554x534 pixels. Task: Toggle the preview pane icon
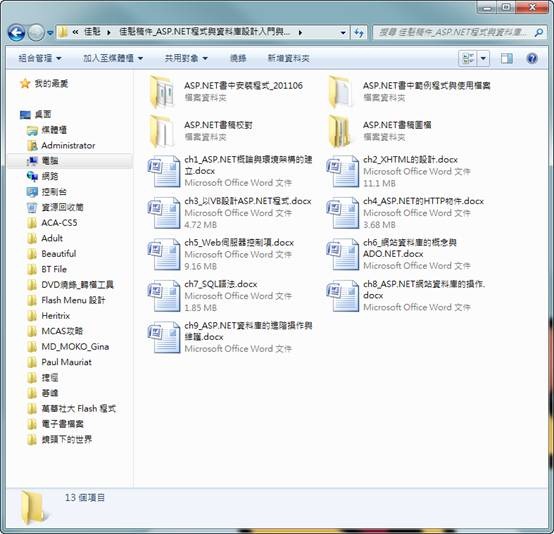[x=507, y=58]
